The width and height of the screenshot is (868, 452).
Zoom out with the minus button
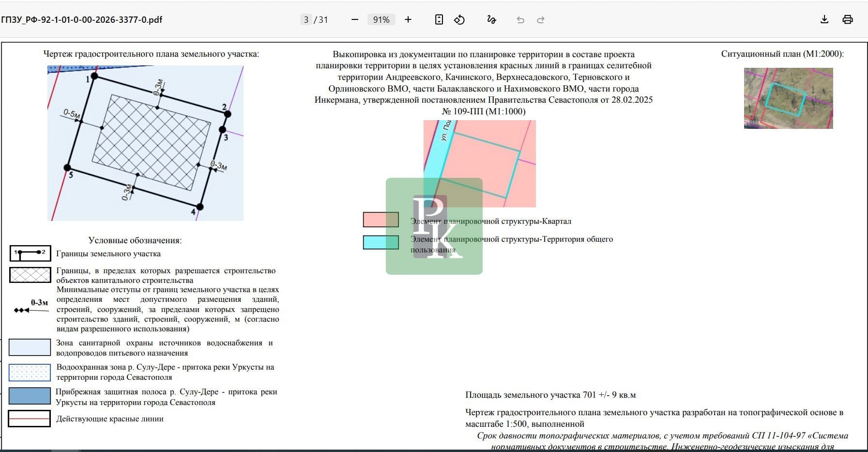coord(355,20)
